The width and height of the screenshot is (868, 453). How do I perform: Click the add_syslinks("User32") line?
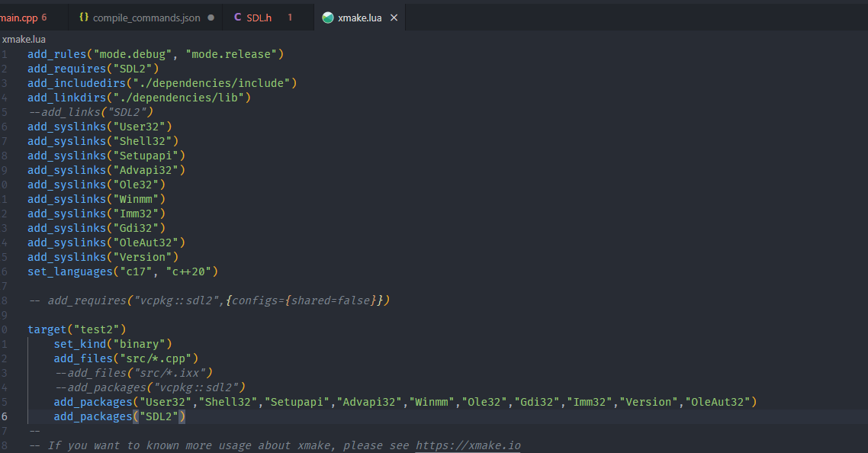click(x=100, y=127)
